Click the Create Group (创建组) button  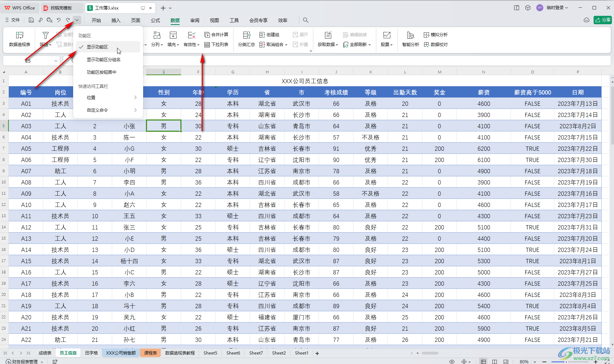coord(269,34)
